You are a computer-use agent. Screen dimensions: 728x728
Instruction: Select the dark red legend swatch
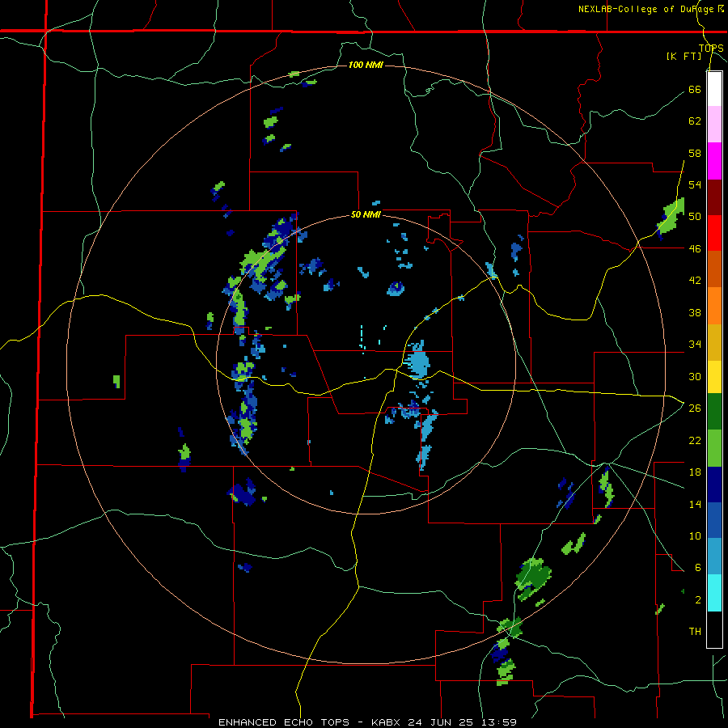714,197
